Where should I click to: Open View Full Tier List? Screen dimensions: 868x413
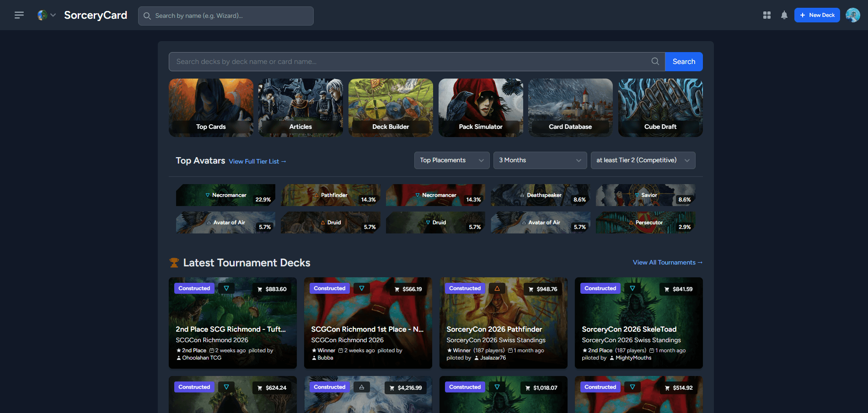coord(257,161)
